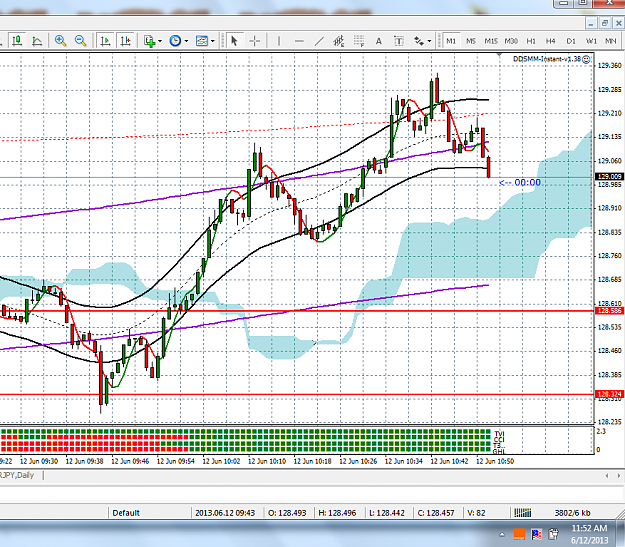Screen dimensions: 625x547
Task: Zoom out of the chart
Action: (81, 41)
